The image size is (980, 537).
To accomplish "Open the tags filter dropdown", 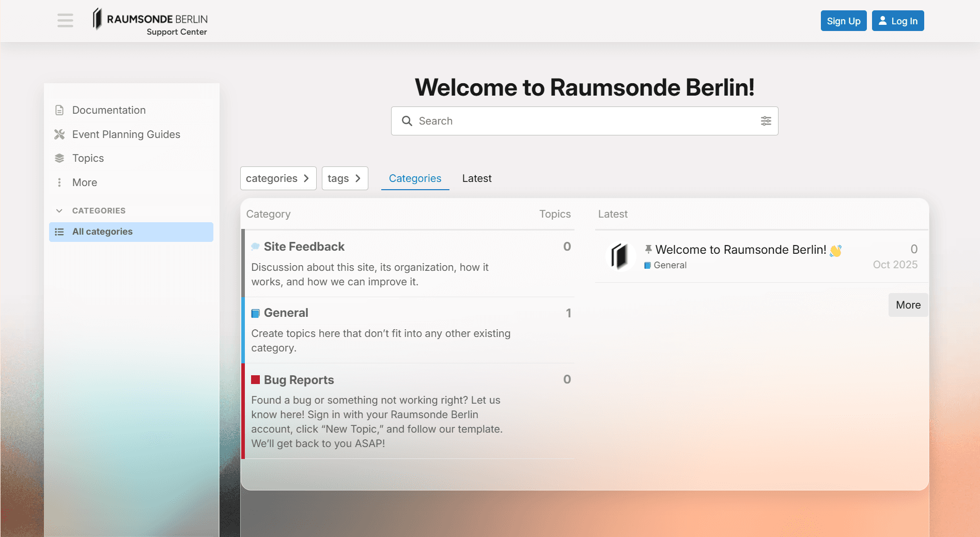I will (345, 178).
